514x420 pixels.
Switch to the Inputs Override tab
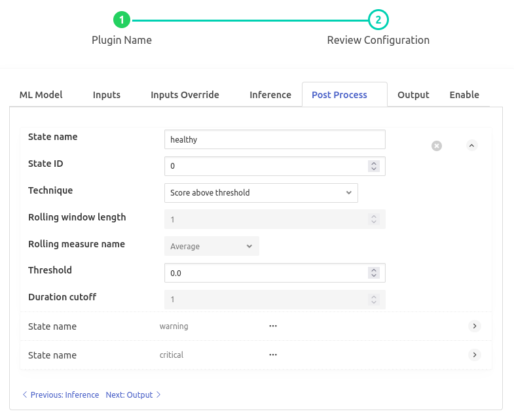185,95
